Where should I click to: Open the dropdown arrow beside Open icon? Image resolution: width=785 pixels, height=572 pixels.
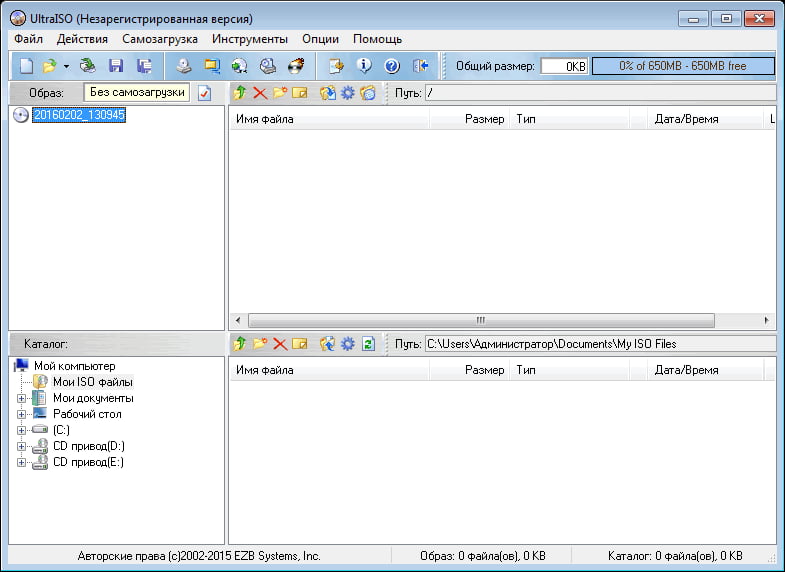66,66
